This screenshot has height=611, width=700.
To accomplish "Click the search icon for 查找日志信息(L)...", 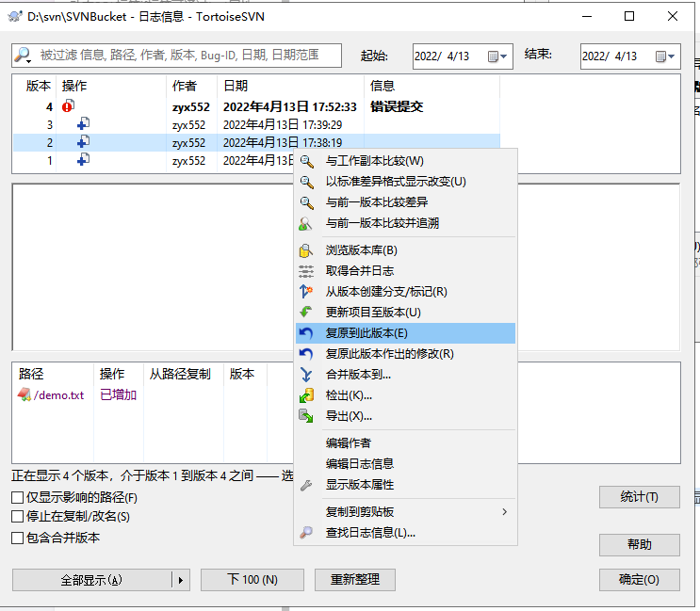I will point(306,533).
